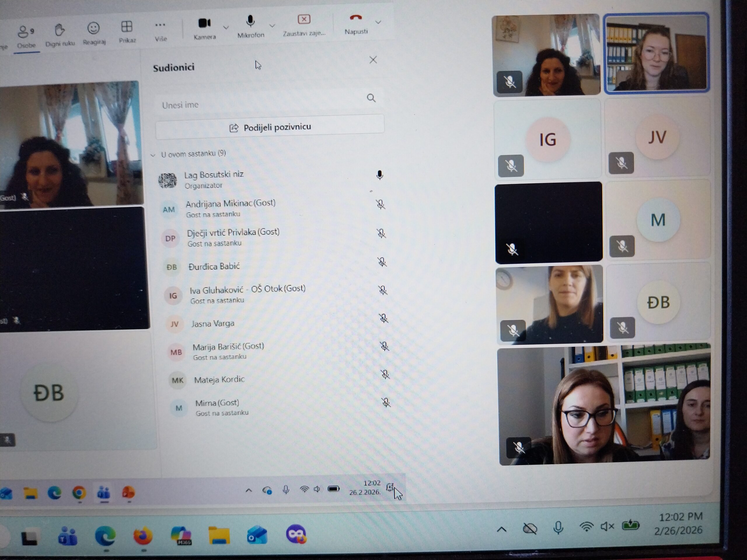Expand the Mikrofon options dropdown arrow

pyautogui.click(x=272, y=25)
